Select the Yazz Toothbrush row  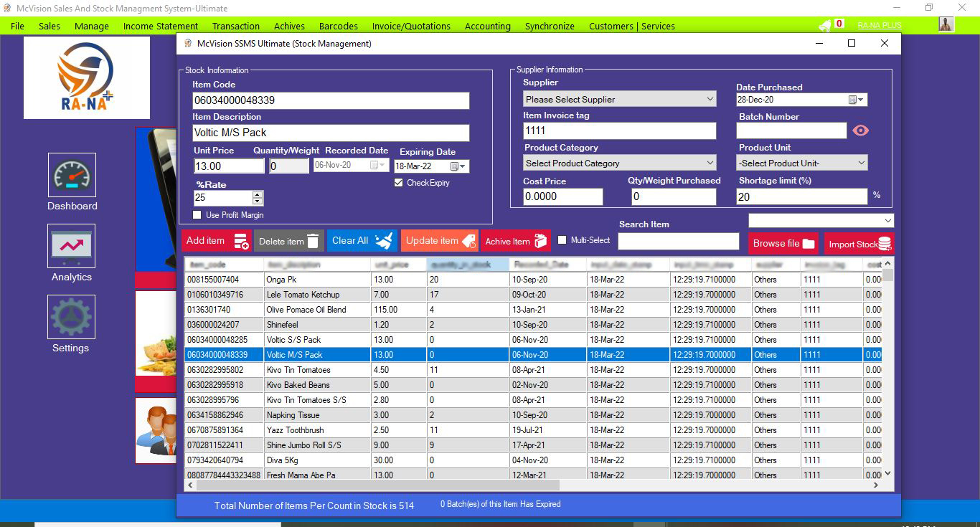point(533,429)
